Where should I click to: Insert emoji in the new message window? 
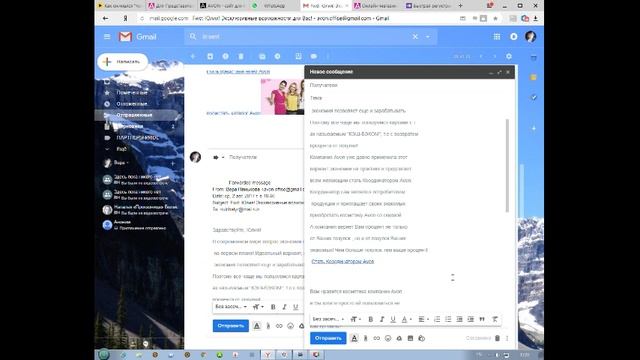tap(388, 338)
